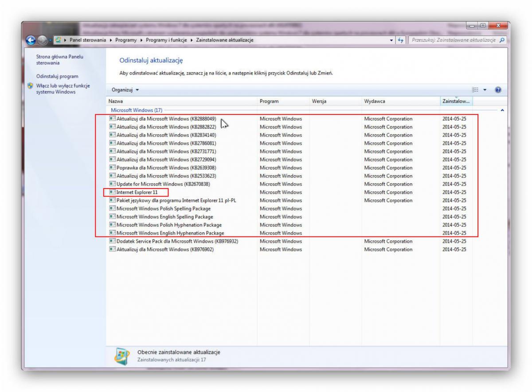This screenshot has height=392, width=532.
Task: Click Obecnie zainstalowane aktualizacje in the details pane
Action: coord(179,352)
